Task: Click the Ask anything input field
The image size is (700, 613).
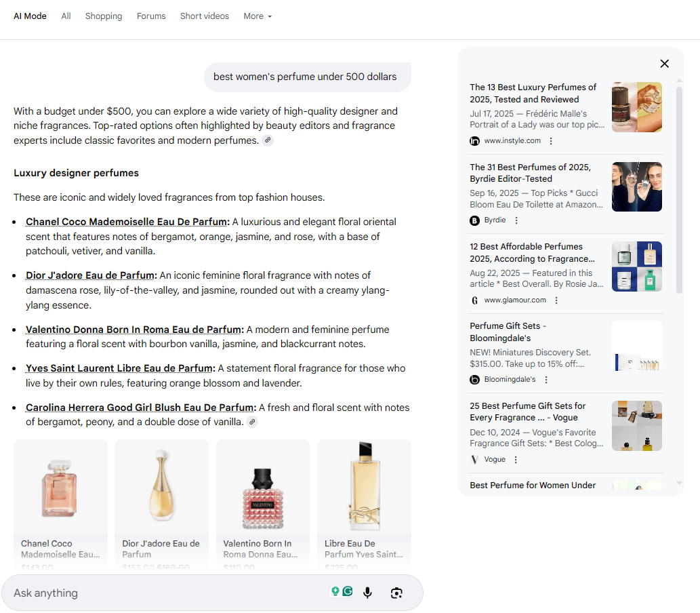Action: point(163,593)
